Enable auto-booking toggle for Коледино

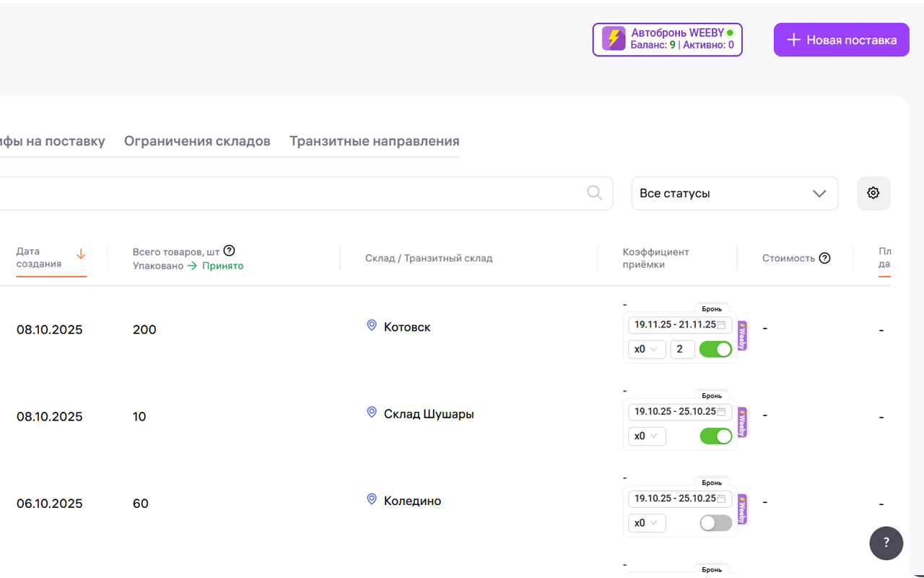pos(716,523)
